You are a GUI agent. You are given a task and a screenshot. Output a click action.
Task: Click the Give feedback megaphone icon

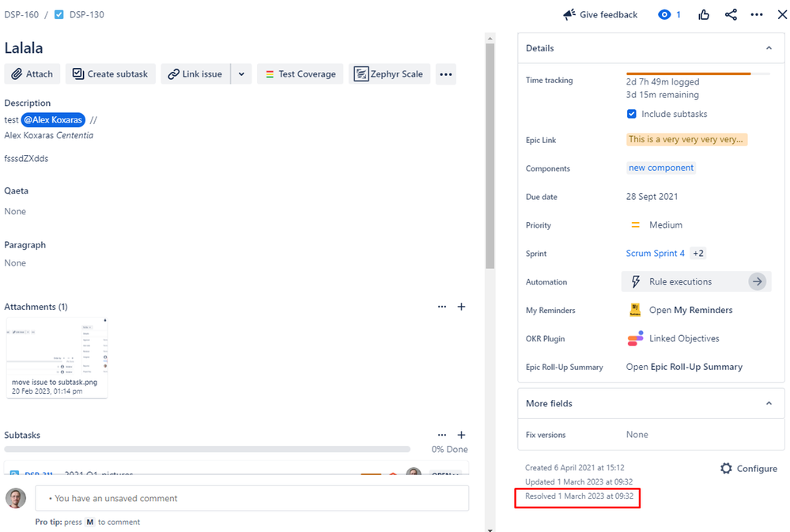(569, 14)
